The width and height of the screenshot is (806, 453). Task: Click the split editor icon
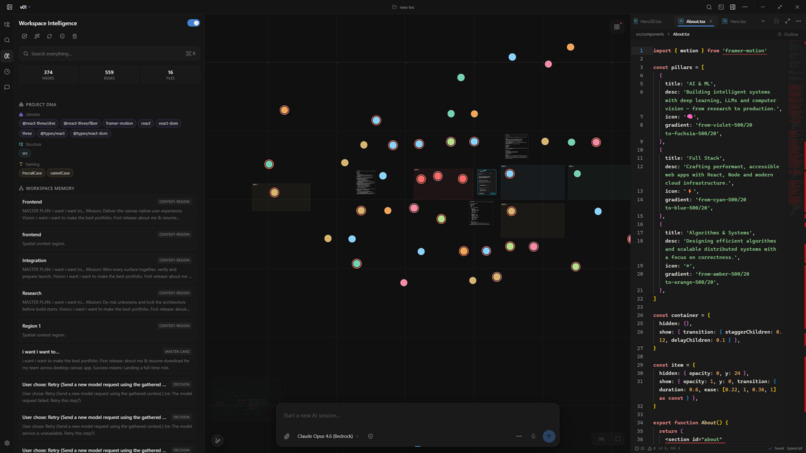(776, 21)
